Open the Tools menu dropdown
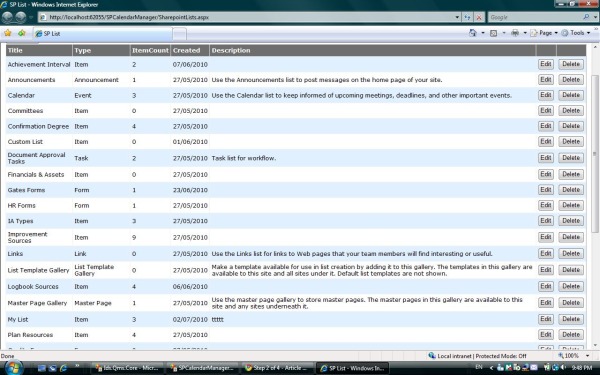This screenshot has width=600, height=375. pyautogui.click(x=576, y=33)
